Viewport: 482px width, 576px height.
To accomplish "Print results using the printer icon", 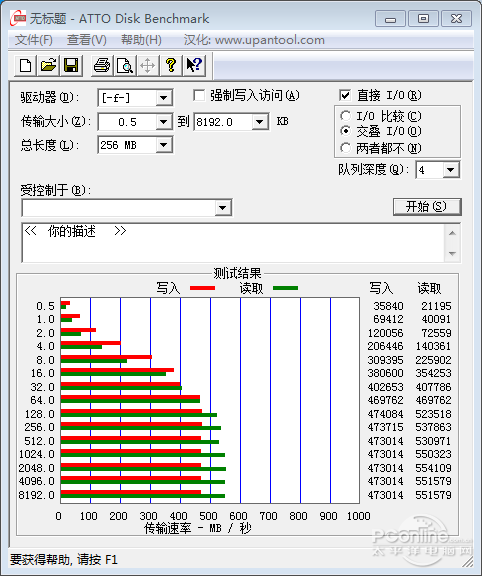I will [102, 66].
